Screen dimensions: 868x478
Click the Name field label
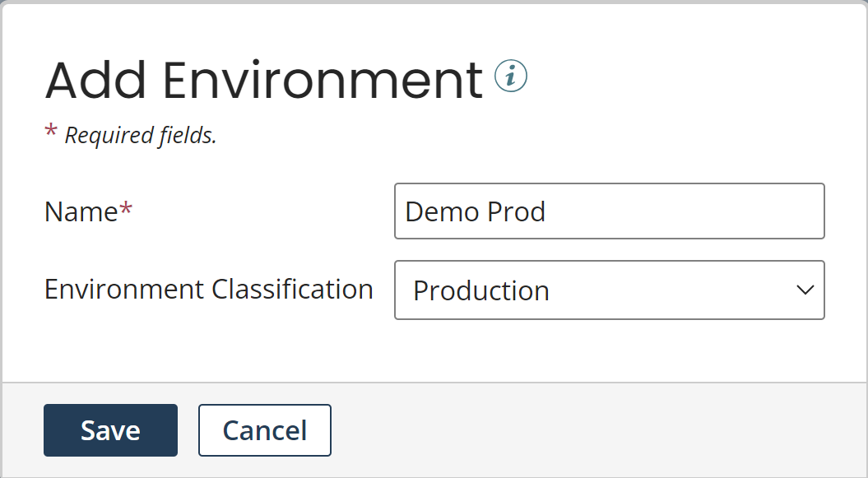[x=81, y=211]
